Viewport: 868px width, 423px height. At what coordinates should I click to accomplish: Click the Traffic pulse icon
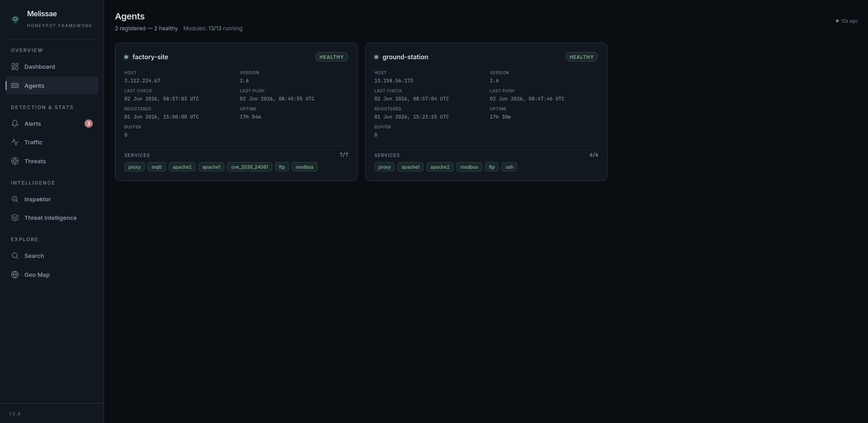(15, 142)
